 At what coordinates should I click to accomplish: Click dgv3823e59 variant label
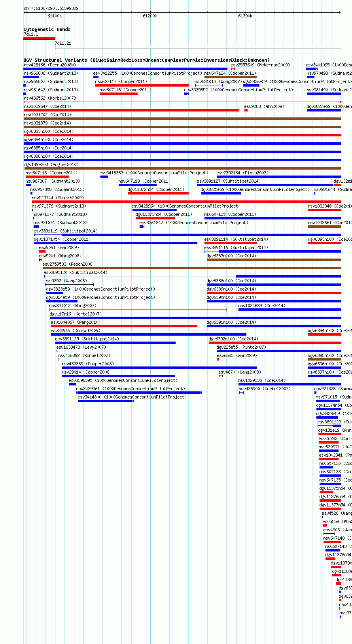(x=100, y=289)
